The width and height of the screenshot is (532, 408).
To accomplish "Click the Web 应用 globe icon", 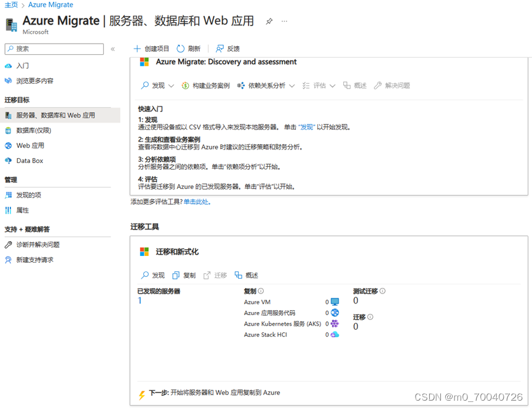I will (8, 146).
